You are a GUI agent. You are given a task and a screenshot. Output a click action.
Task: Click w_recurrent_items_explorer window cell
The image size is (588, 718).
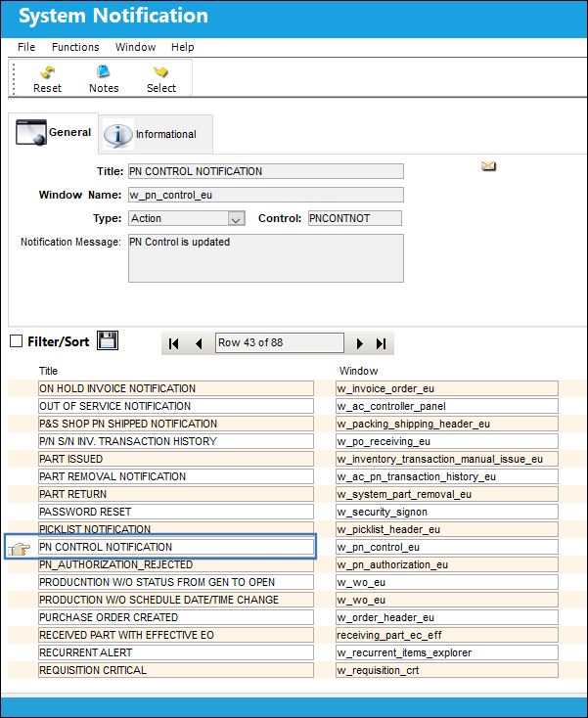(x=447, y=653)
